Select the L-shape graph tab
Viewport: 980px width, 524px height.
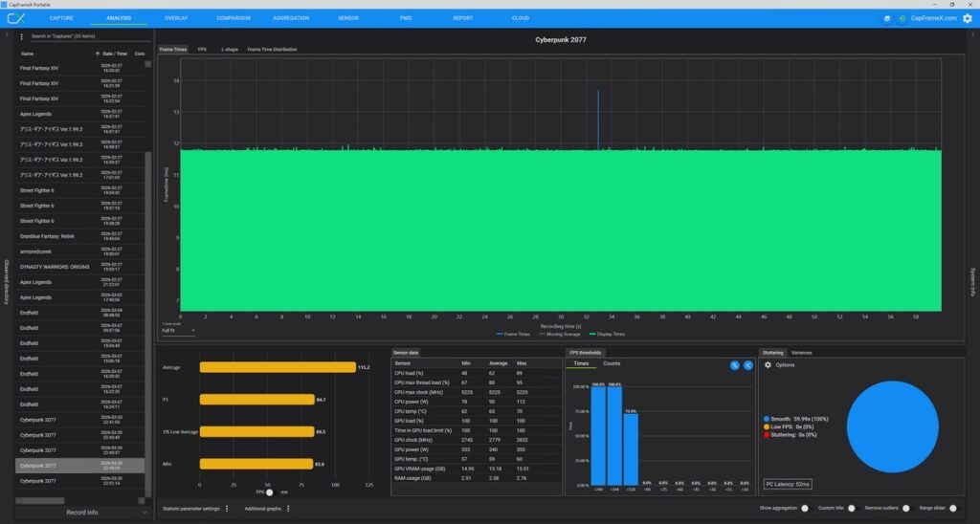tap(230, 49)
